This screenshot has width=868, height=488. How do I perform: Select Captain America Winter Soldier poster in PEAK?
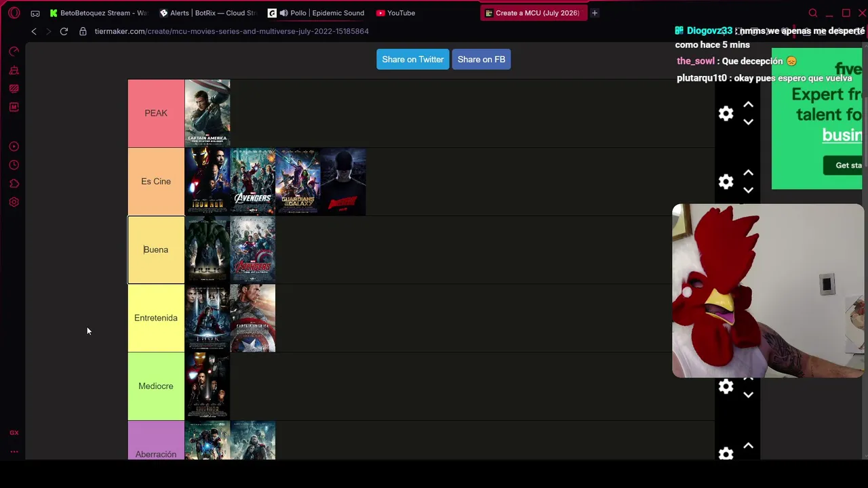208,113
